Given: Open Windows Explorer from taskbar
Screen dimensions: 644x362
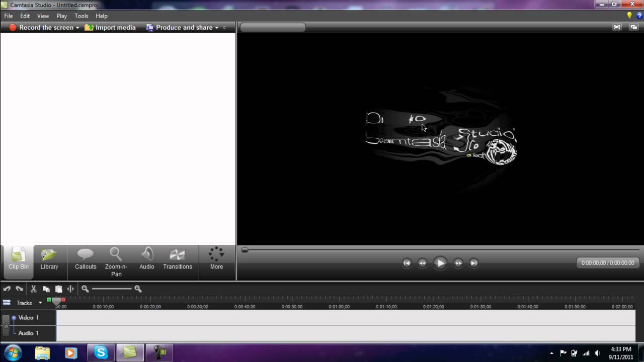Looking at the screenshot, I should (x=43, y=353).
